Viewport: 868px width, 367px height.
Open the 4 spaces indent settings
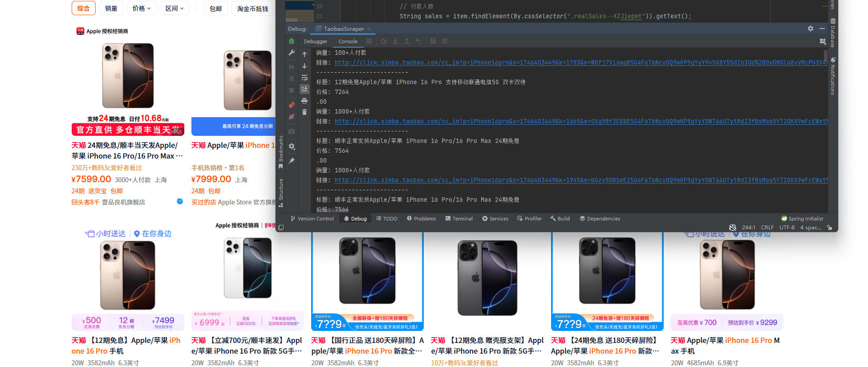(811, 228)
